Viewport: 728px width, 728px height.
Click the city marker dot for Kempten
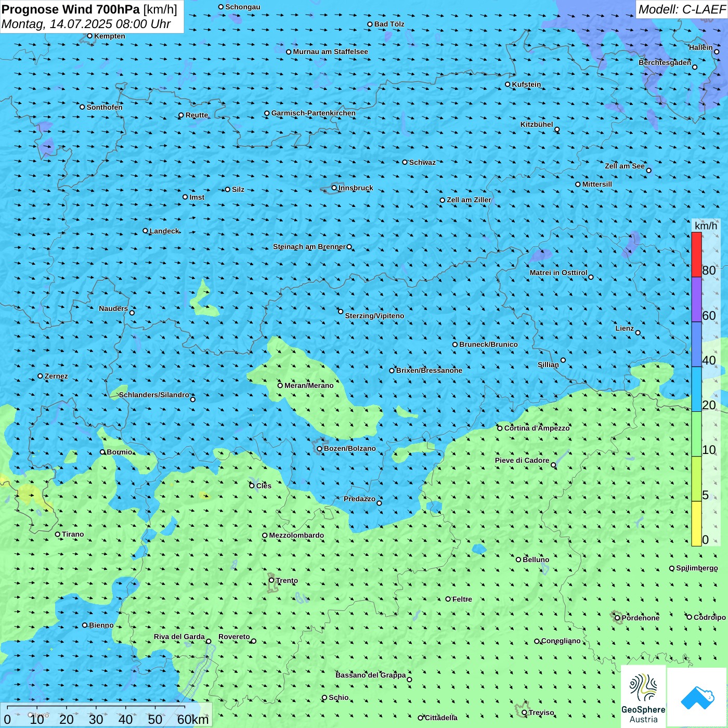pos(89,36)
